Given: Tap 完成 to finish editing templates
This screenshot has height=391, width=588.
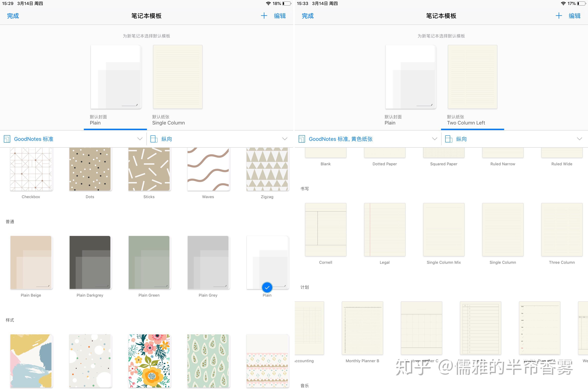Looking at the screenshot, I should click(x=13, y=16).
